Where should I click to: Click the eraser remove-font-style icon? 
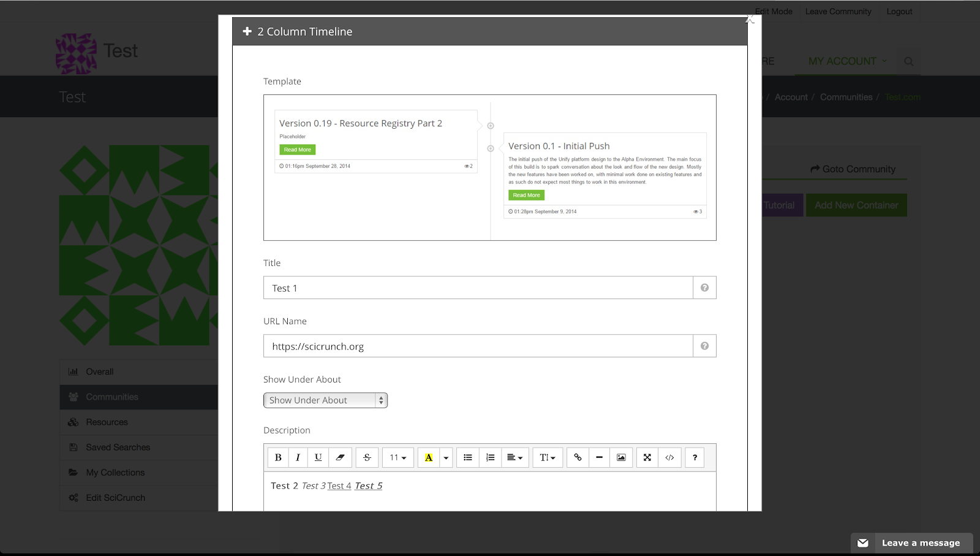[340, 457]
